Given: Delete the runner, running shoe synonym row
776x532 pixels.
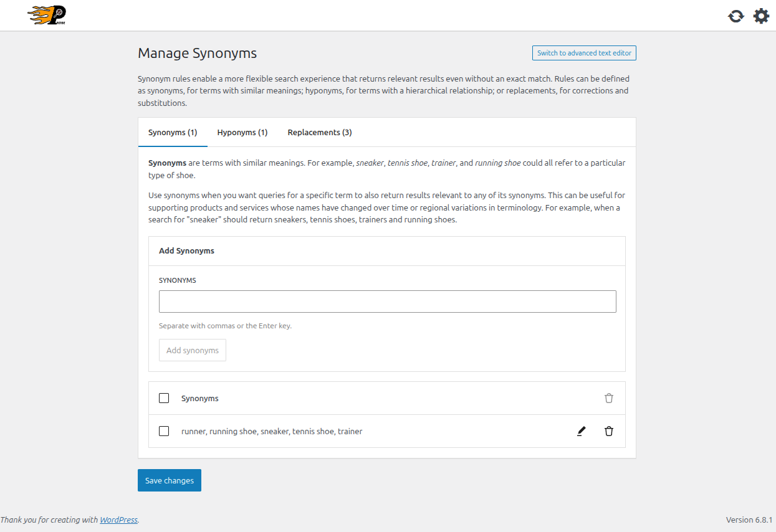Looking at the screenshot, I should pyautogui.click(x=609, y=431).
